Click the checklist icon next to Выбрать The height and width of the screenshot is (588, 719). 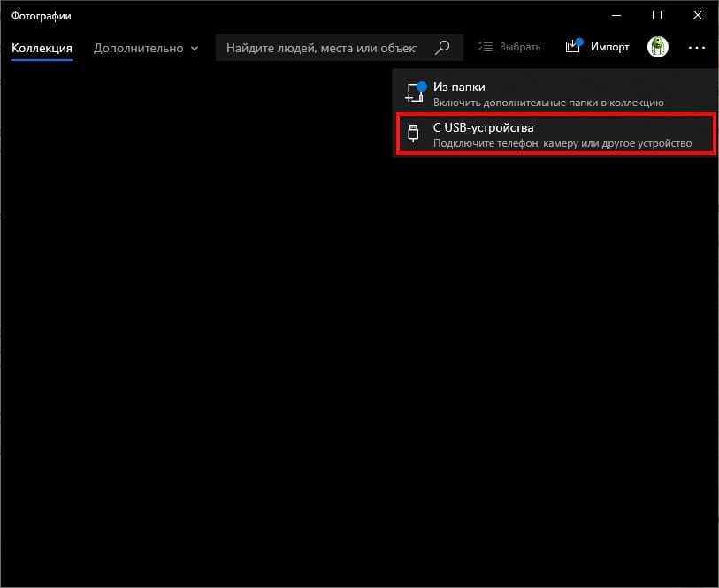click(486, 47)
